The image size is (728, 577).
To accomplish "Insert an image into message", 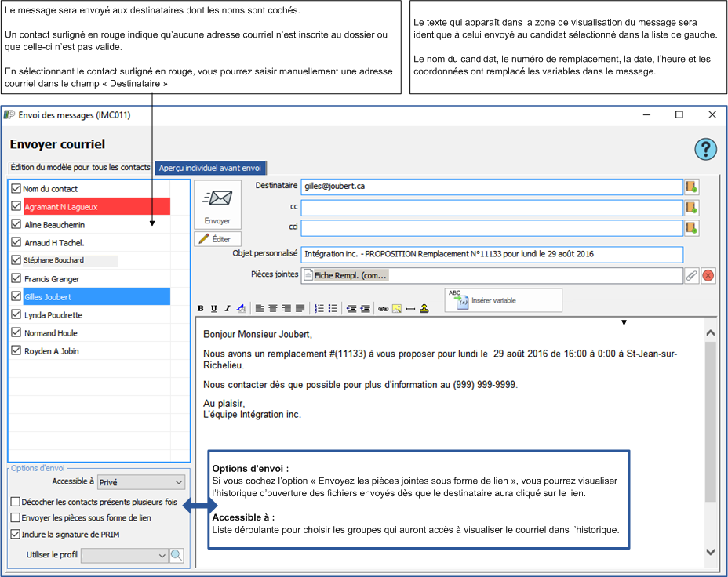I will tap(396, 308).
